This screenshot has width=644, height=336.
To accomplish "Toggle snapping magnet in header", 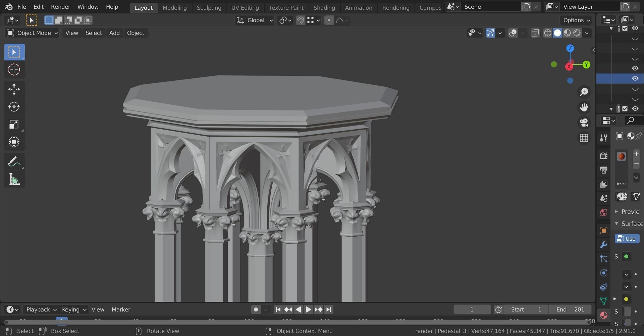I will (x=301, y=20).
